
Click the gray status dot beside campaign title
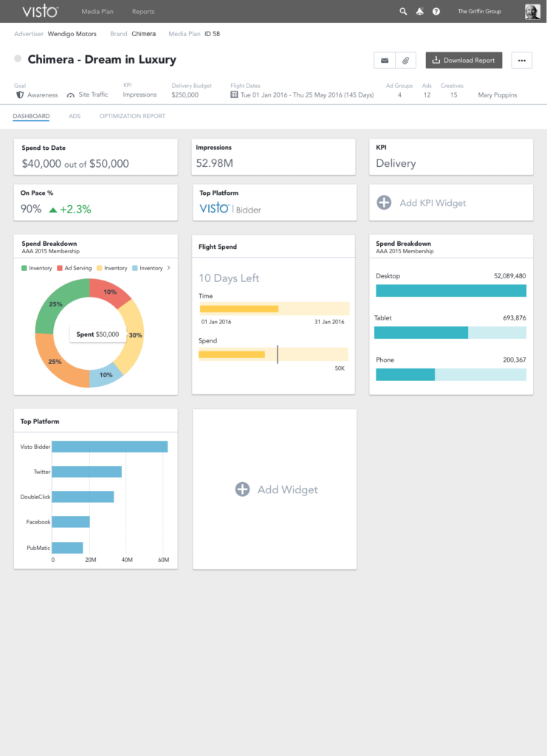click(18, 59)
